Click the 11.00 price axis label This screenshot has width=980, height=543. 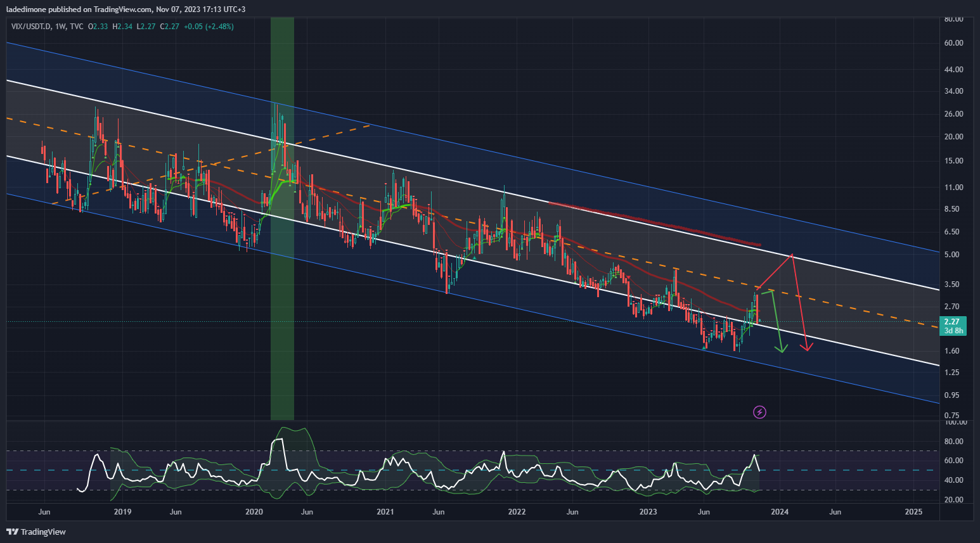[953, 188]
